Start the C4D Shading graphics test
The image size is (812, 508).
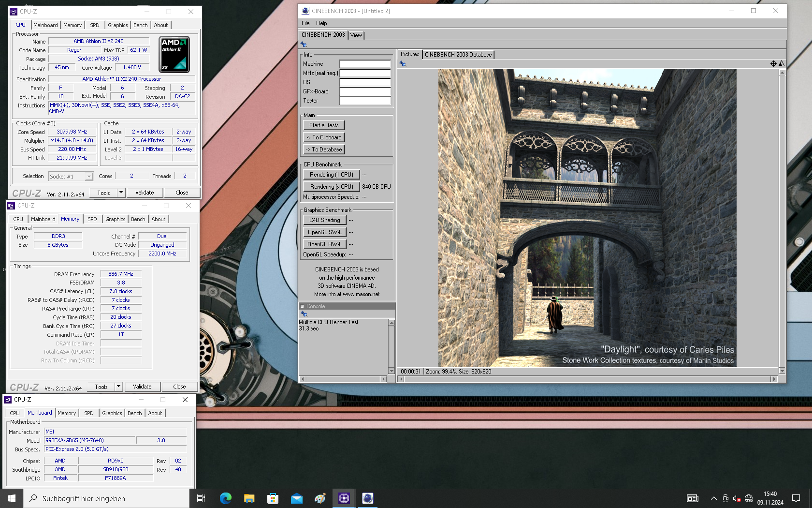(x=325, y=220)
